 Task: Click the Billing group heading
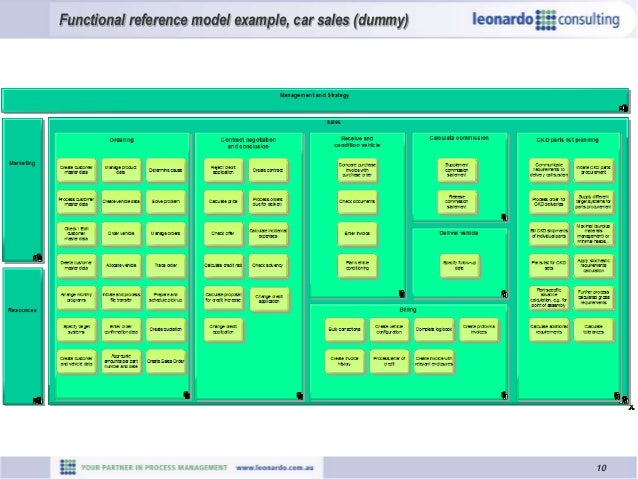tap(407, 310)
